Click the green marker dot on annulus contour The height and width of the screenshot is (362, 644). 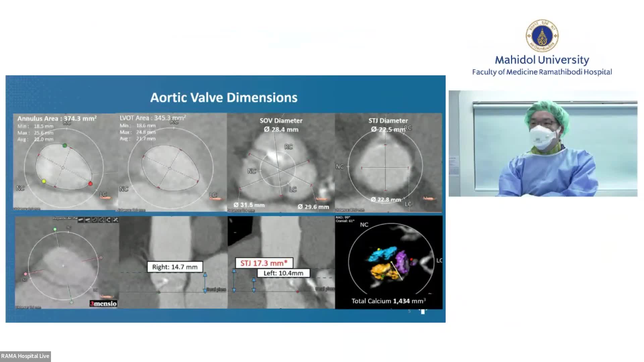click(x=65, y=145)
